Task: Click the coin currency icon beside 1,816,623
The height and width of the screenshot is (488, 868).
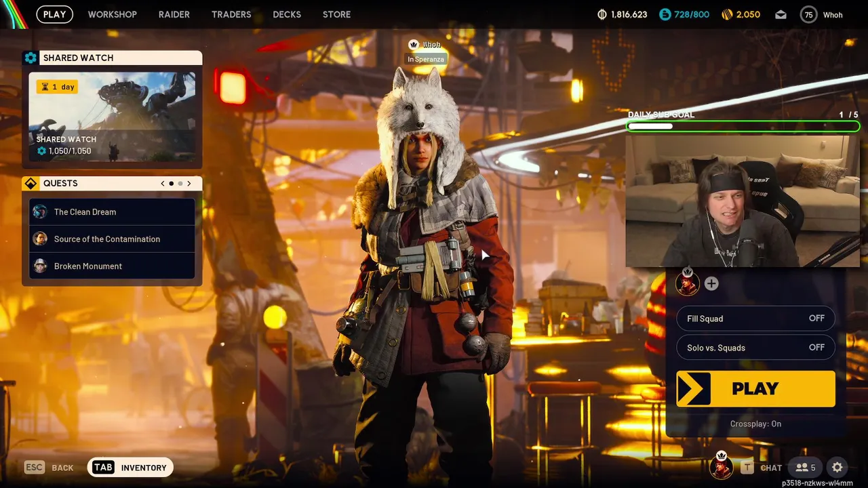Action: tap(602, 14)
